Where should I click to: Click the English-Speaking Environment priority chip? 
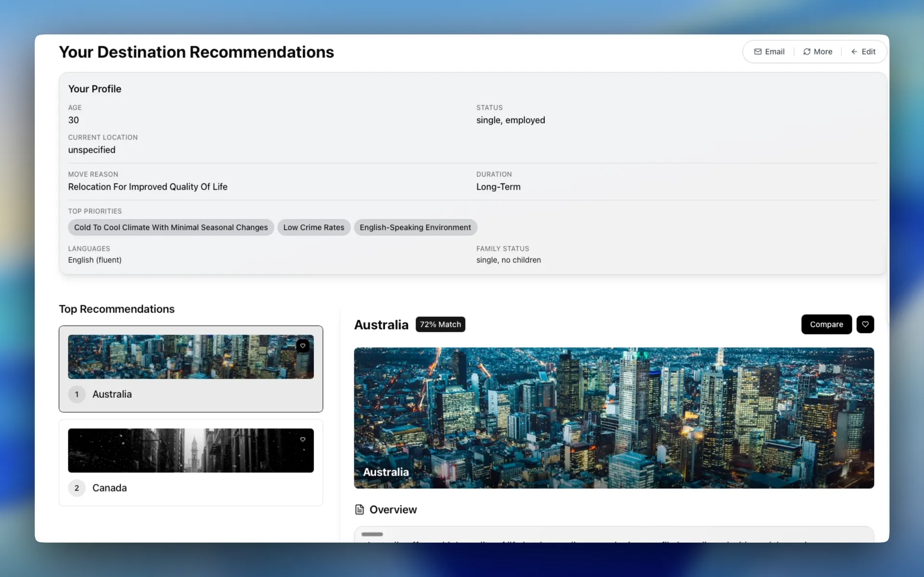(x=415, y=227)
